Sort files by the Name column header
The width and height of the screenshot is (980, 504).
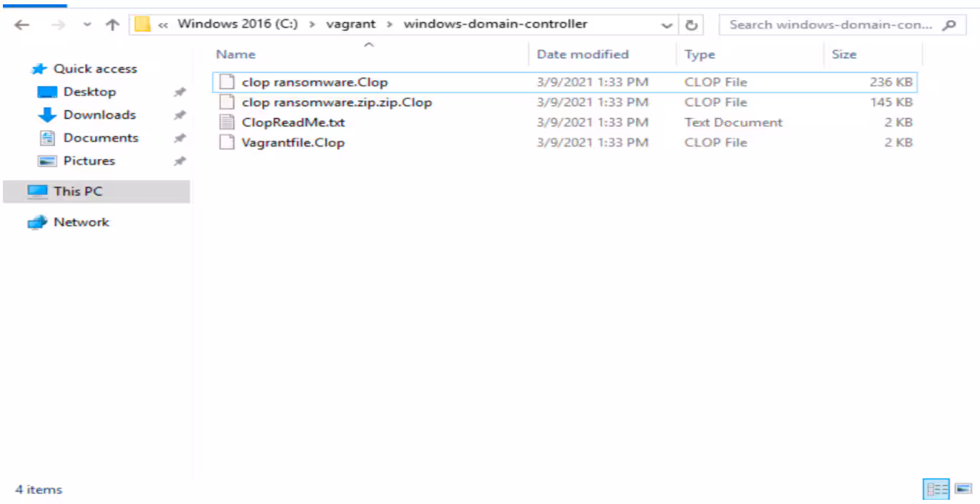pos(236,54)
